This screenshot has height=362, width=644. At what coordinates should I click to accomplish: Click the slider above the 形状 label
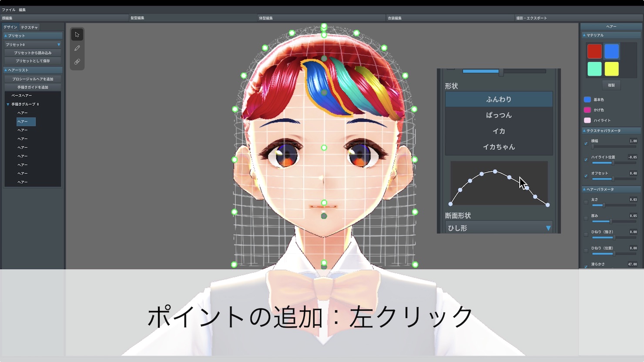pyautogui.click(x=503, y=71)
